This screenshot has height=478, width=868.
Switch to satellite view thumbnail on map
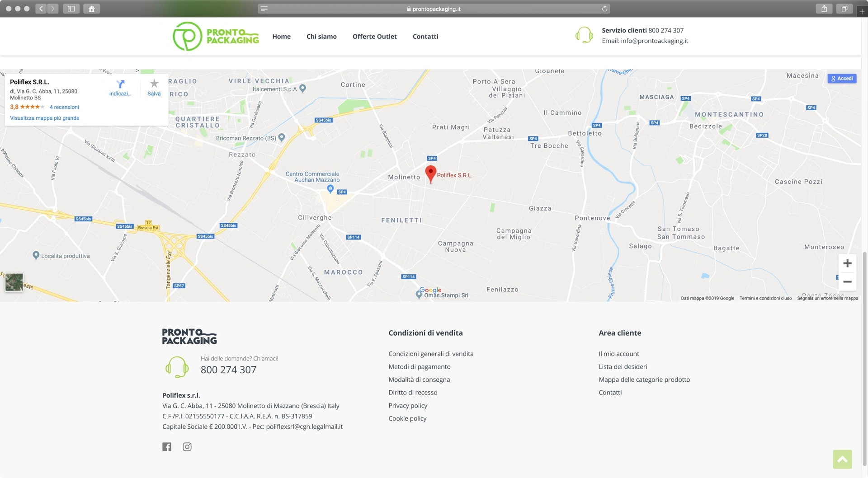click(14, 282)
